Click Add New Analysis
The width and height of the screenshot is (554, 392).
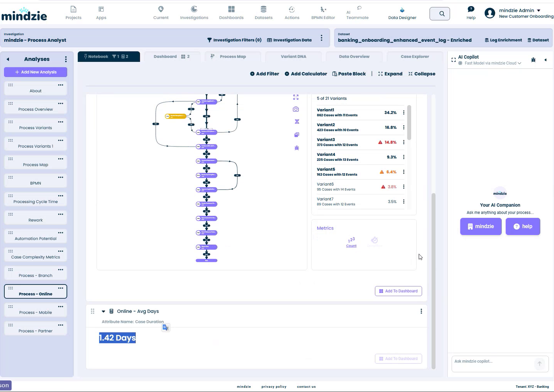pos(36,72)
